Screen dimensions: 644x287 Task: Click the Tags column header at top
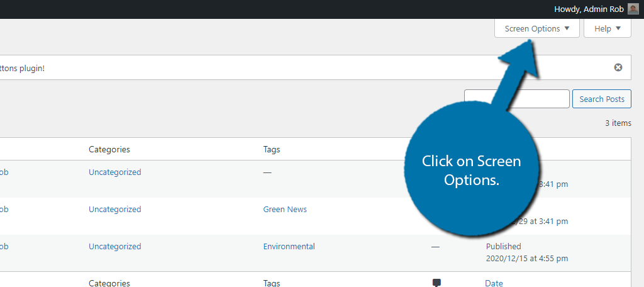[272, 149]
